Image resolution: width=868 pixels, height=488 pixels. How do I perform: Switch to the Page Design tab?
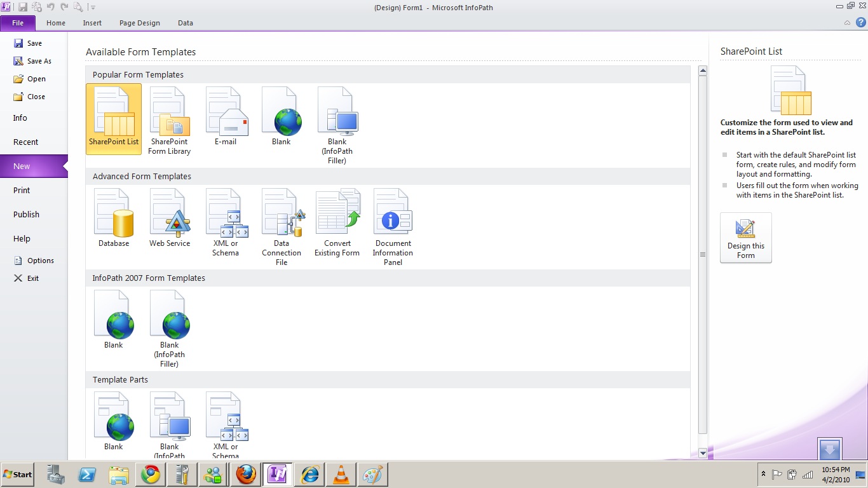140,23
